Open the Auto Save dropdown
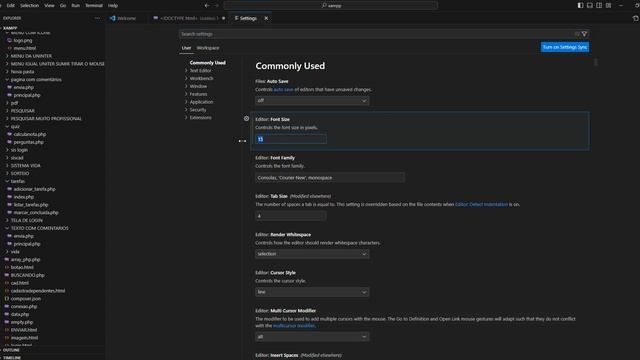This screenshot has height=360, width=640. tap(312, 100)
